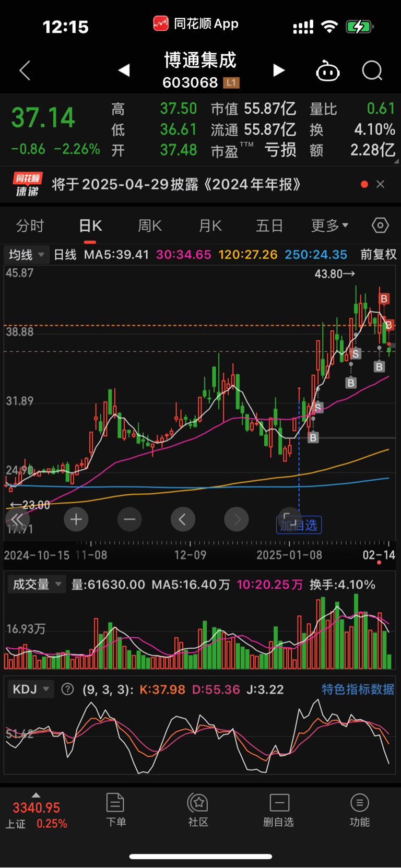Open the 均线 moving average dropdown
401x868 pixels.
coord(27,255)
